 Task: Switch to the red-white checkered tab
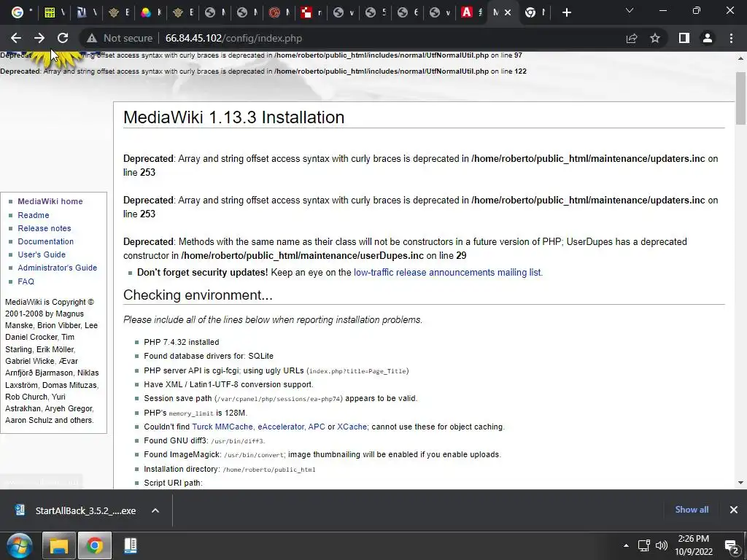tap(311, 13)
